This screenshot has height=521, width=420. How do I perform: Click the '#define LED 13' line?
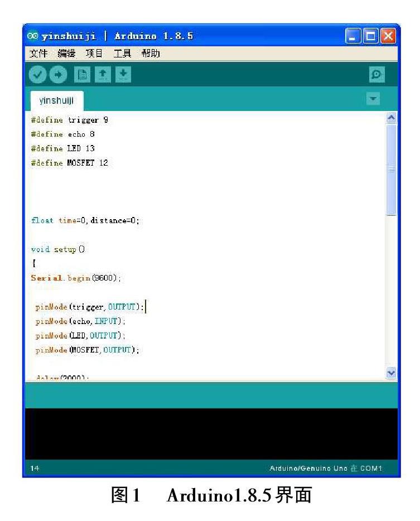click(63, 148)
